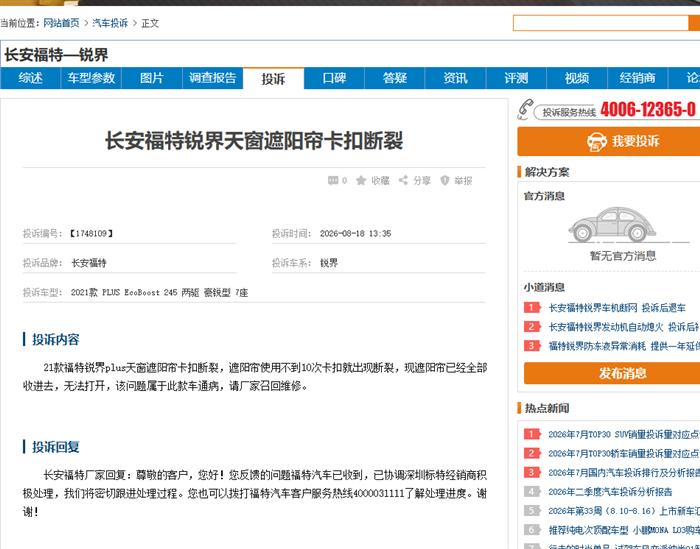Screen dimensions: 700x549
Task: Click the 发布消息 button
Action: tap(612, 373)
